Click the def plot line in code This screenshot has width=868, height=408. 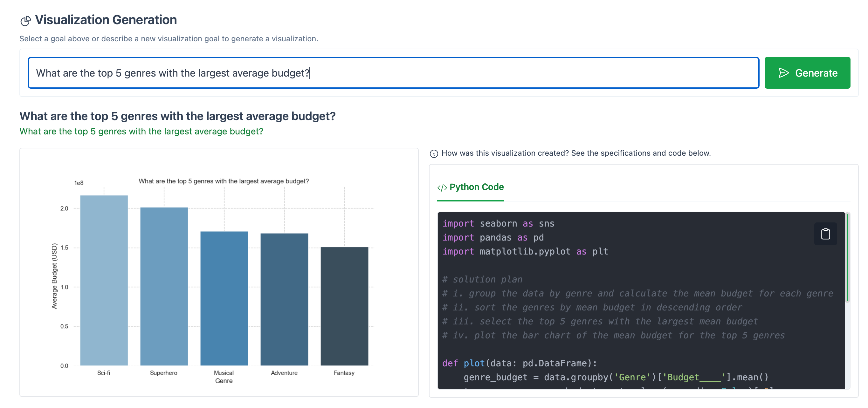tap(519, 363)
